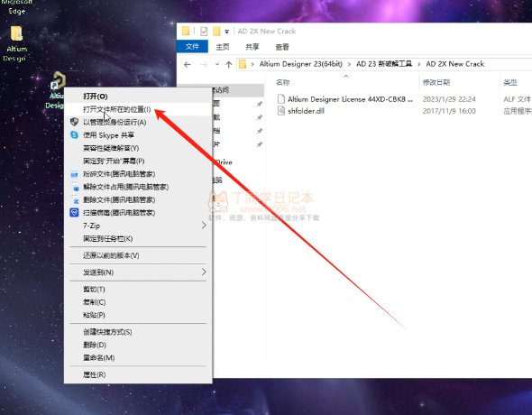Select 删除(D) in context menu

pyautogui.click(x=139, y=345)
